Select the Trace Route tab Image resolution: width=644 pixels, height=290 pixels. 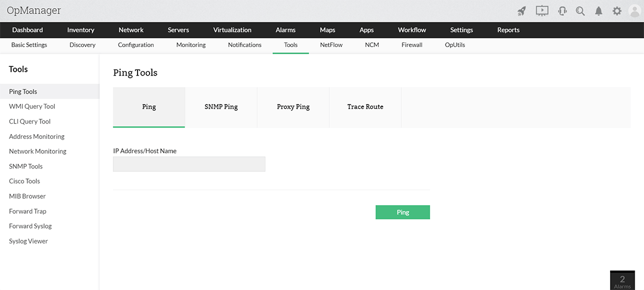click(365, 107)
